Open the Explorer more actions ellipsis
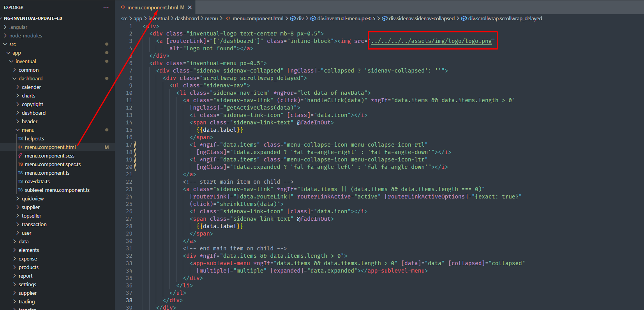Viewport: 644px width, 310px height. pyautogui.click(x=106, y=7)
